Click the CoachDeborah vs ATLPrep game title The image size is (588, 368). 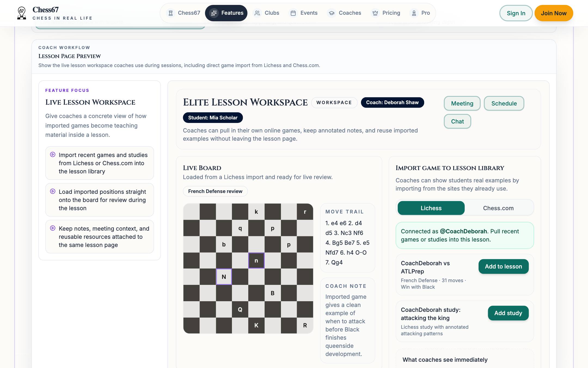(425, 267)
